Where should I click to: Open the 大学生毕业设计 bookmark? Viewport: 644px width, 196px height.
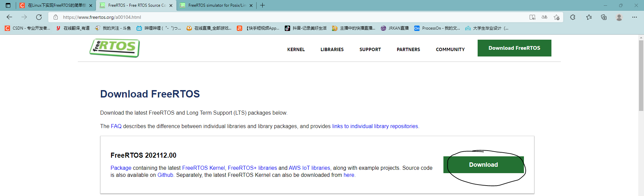[x=487, y=28]
